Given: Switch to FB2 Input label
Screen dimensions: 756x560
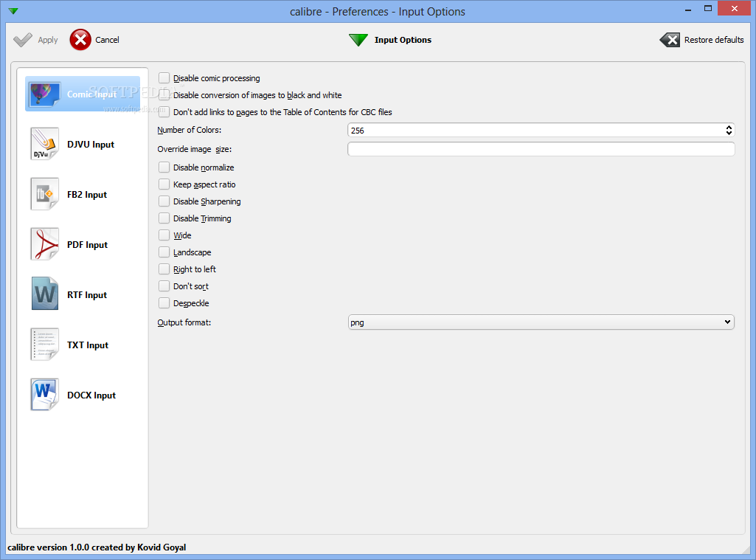Looking at the screenshot, I should click(x=87, y=194).
